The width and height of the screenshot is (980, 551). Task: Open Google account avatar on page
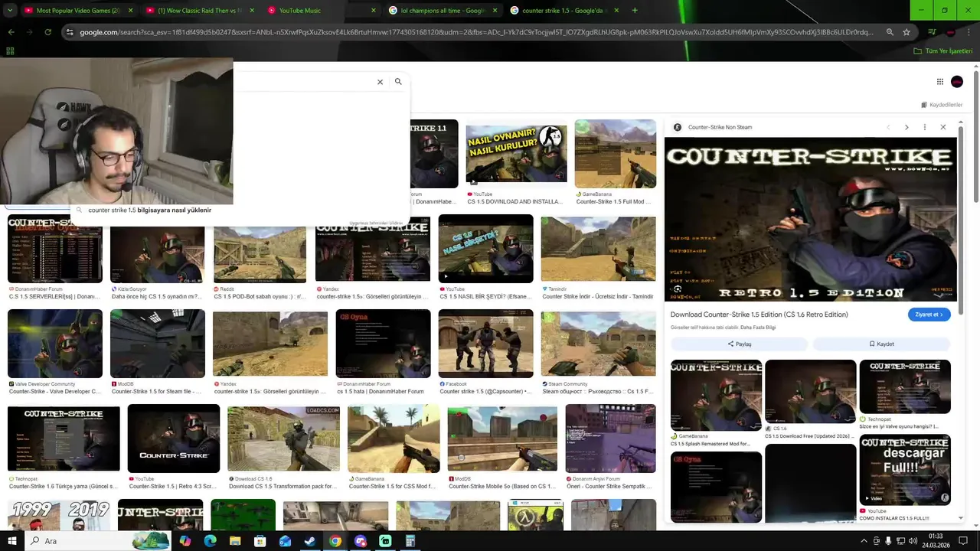pyautogui.click(x=957, y=82)
